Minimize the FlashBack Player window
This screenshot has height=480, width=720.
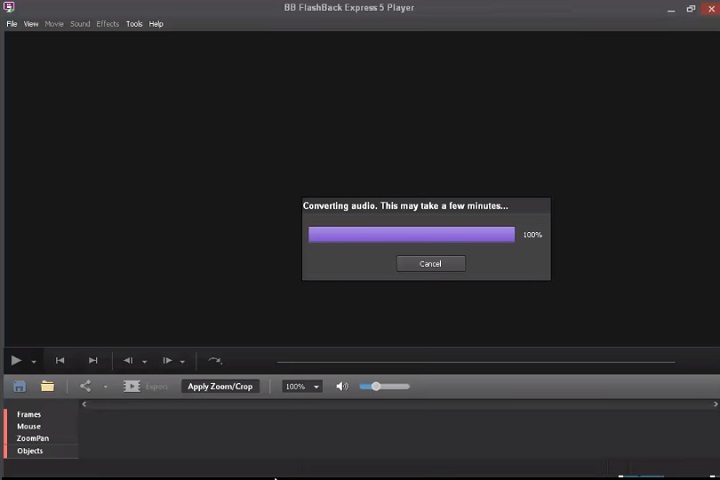click(x=671, y=9)
